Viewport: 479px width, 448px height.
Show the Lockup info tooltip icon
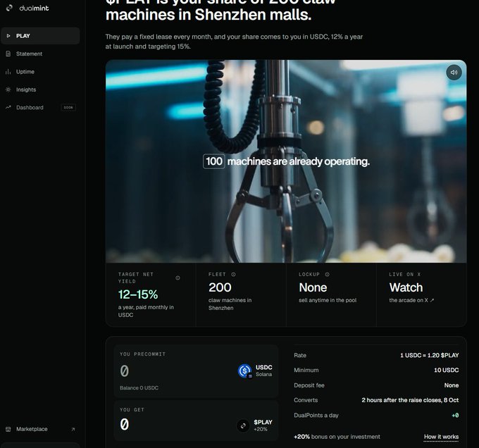[x=327, y=274]
